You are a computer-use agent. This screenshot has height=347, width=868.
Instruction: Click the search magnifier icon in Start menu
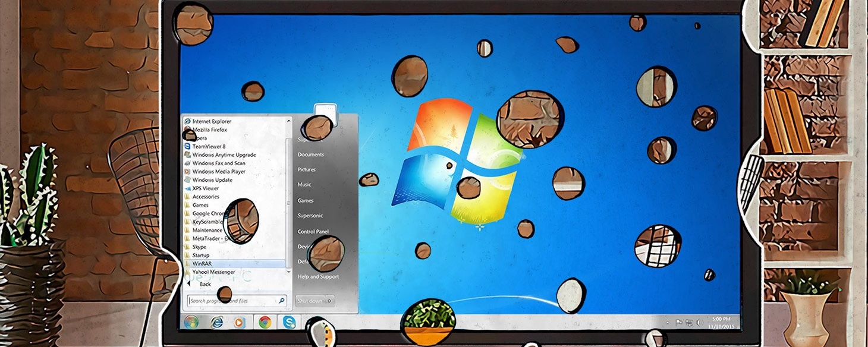pos(282,301)
